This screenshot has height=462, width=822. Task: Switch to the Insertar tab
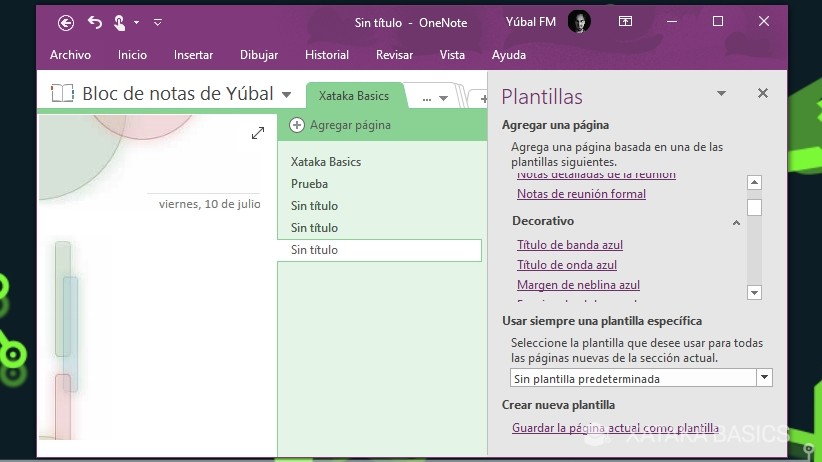point(193,55)
